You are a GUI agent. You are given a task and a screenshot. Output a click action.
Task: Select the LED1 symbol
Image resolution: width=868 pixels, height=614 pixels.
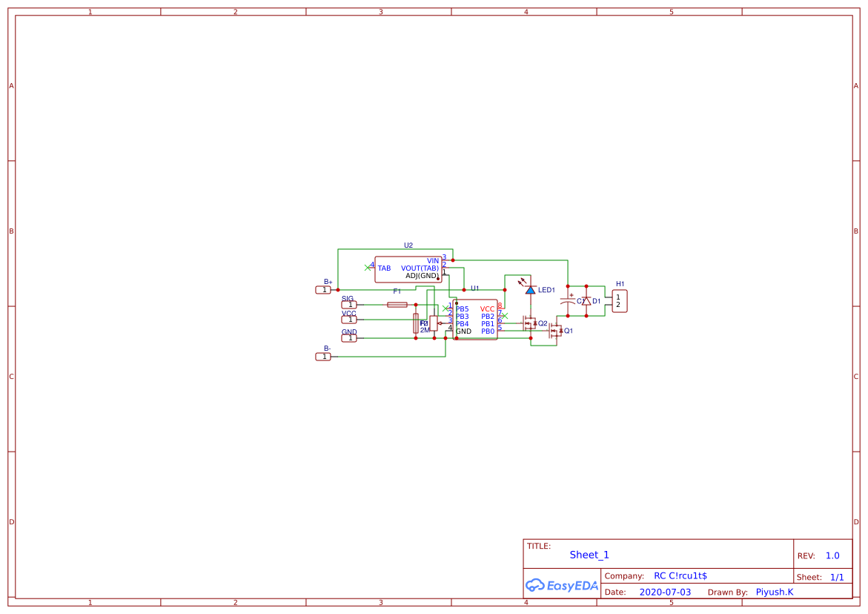coord(531,290)
